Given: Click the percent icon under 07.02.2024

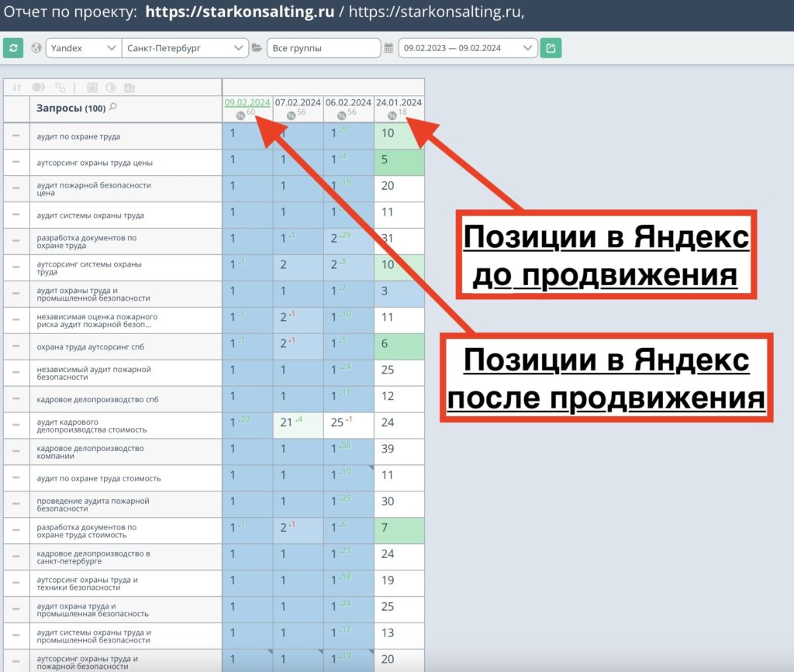Looking at the screenshot, I should [x=292, y=116].
